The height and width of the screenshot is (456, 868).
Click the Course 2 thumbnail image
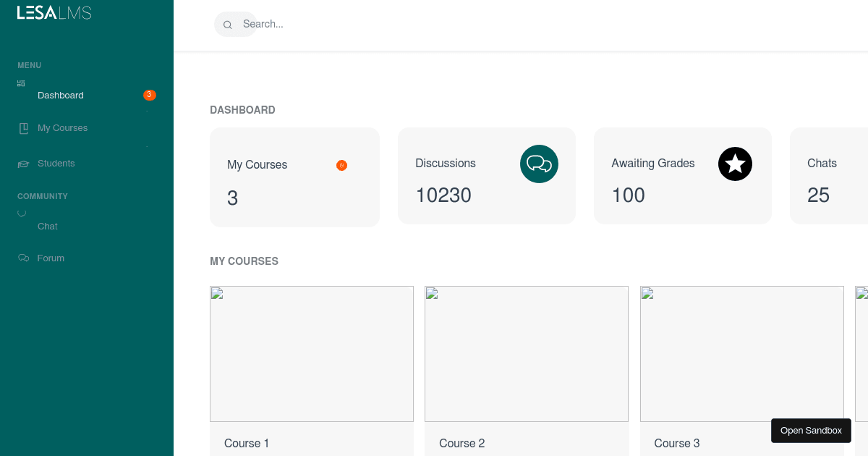coord(526,354)
